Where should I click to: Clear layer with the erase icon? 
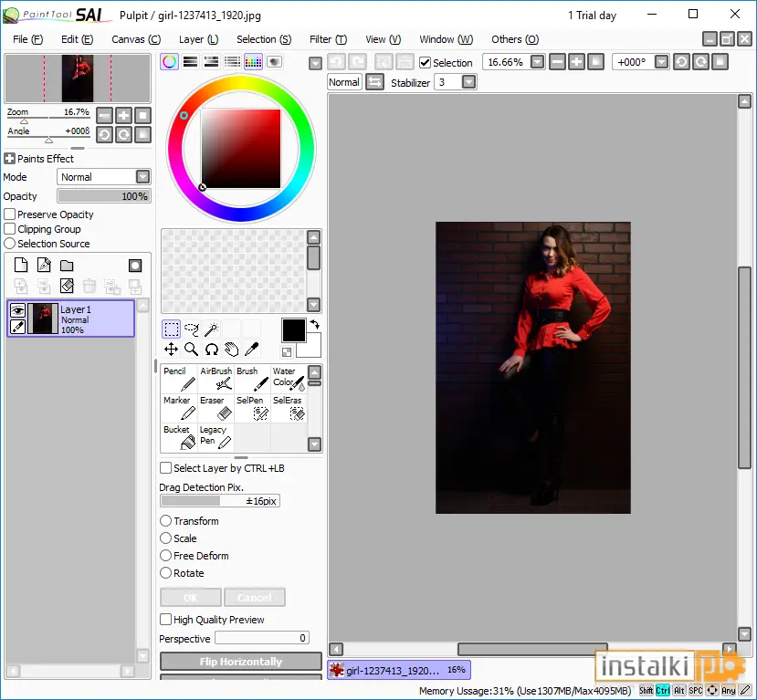(x=67, y=286)
